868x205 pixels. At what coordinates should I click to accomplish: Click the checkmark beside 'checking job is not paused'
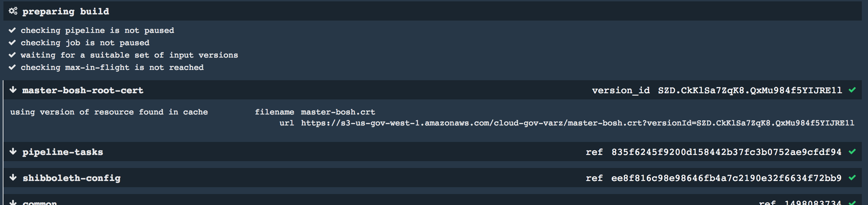[12, 42]
